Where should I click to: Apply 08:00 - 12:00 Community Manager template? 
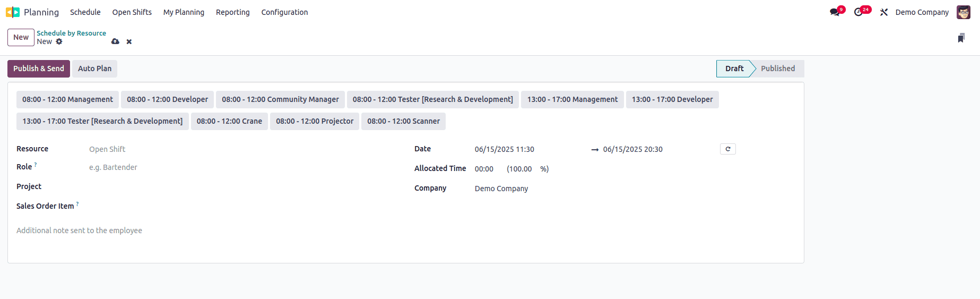(x=280, y=99)
